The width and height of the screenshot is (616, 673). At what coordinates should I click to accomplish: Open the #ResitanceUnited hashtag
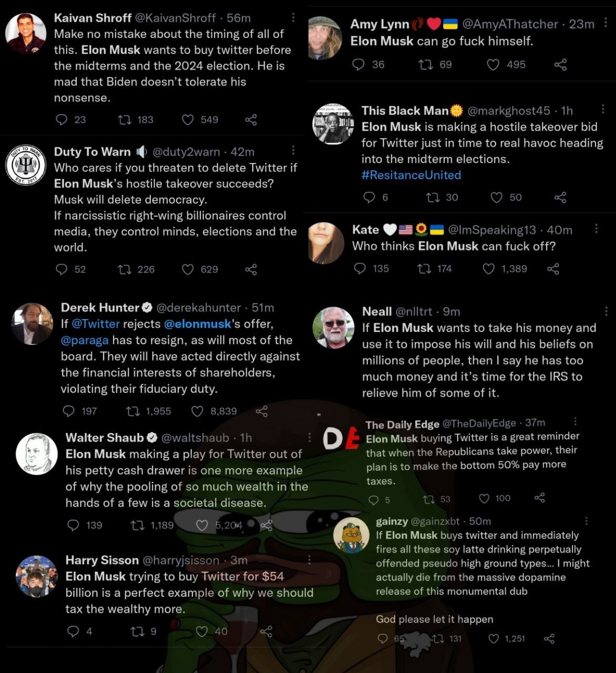411,175
